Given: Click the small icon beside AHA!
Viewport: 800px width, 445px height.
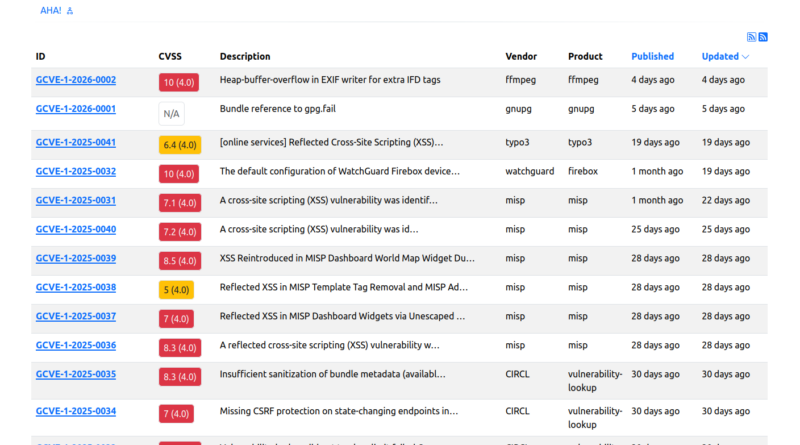Looking at the screenshot, I should pos(70,11).
